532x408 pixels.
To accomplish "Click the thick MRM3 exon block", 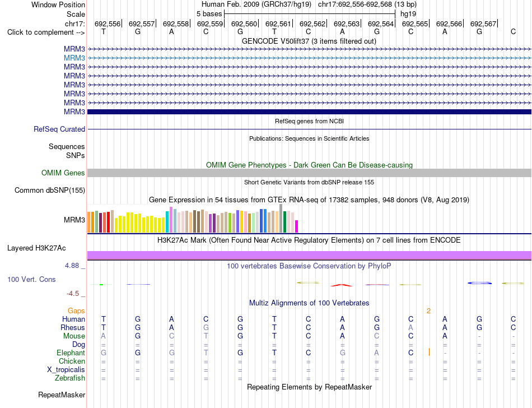I will coord(309,112).
